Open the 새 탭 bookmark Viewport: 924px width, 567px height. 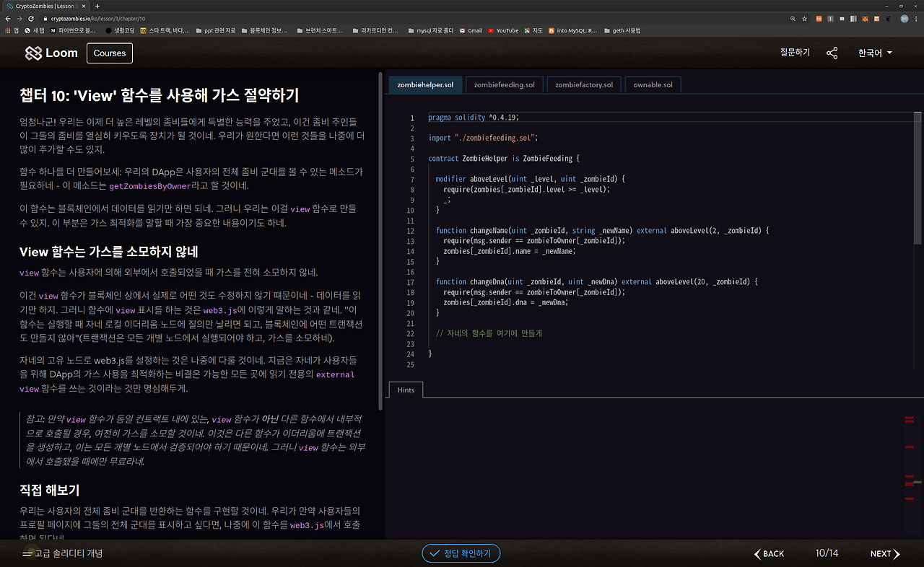[x=33, y=30]
